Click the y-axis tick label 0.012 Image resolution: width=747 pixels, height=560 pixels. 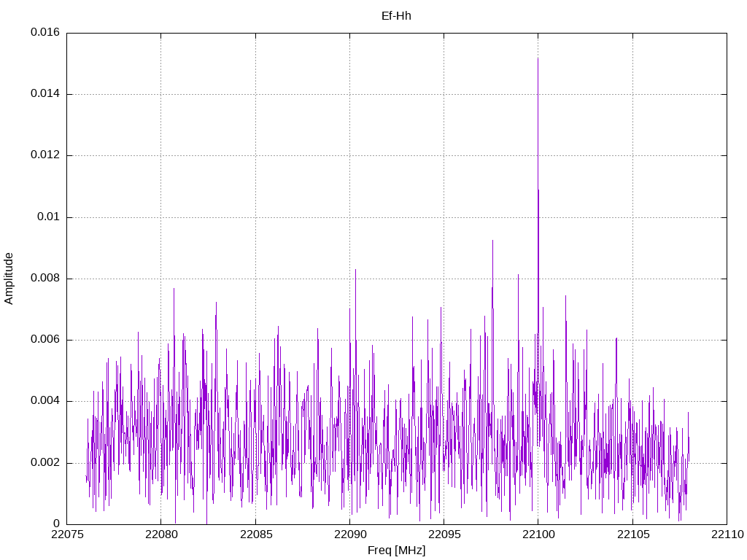44,155
